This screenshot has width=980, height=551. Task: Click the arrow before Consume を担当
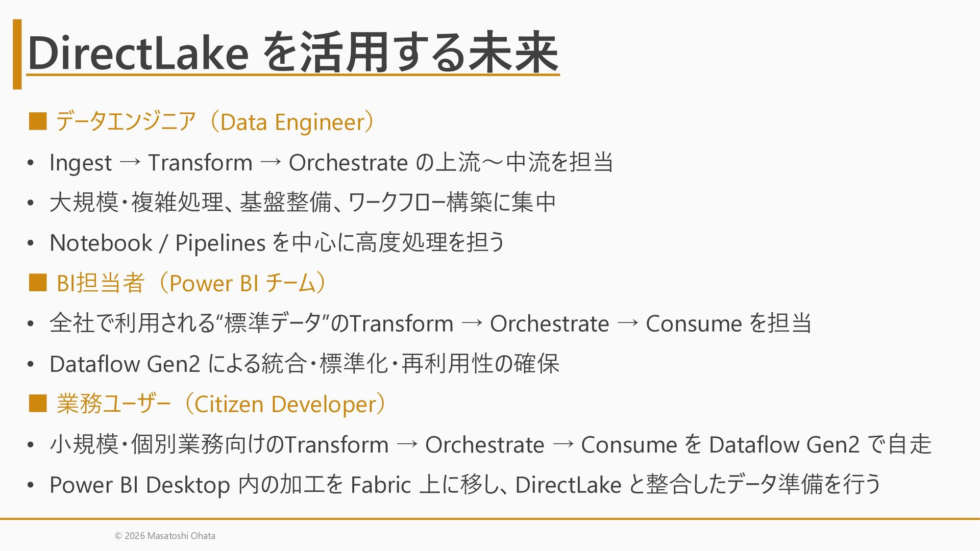628,323
